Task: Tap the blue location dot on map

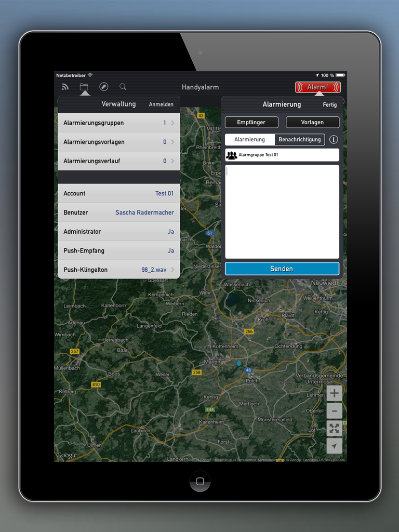Action: click(x=239, y=364)
